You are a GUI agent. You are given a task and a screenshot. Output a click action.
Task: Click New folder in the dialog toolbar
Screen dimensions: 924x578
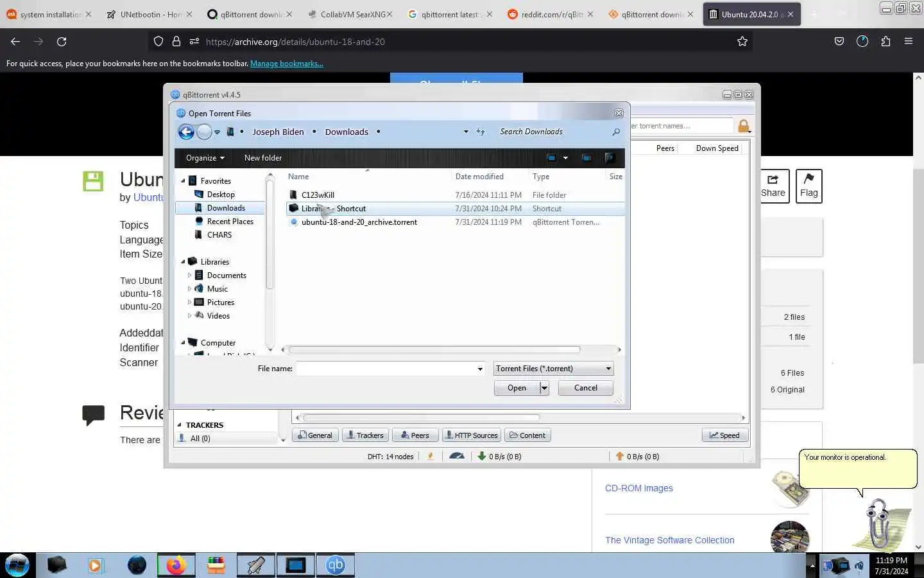click(x=262, y=158)
